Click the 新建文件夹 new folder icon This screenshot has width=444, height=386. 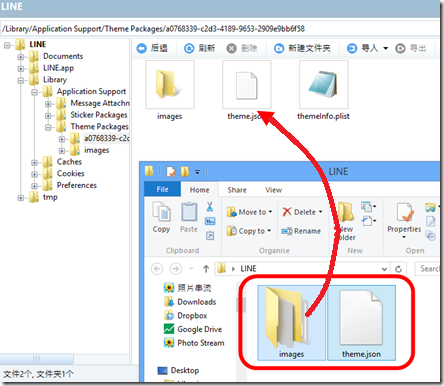tap(279, 49)
